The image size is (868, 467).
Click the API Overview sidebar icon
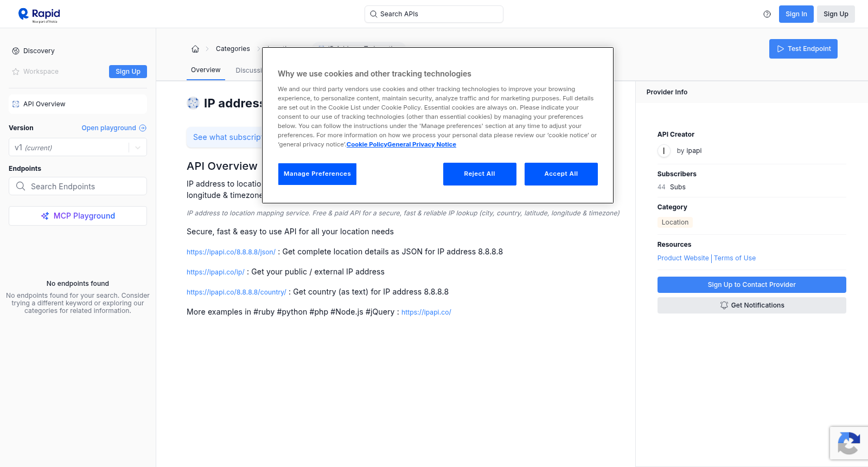click(x=16, y=104)
